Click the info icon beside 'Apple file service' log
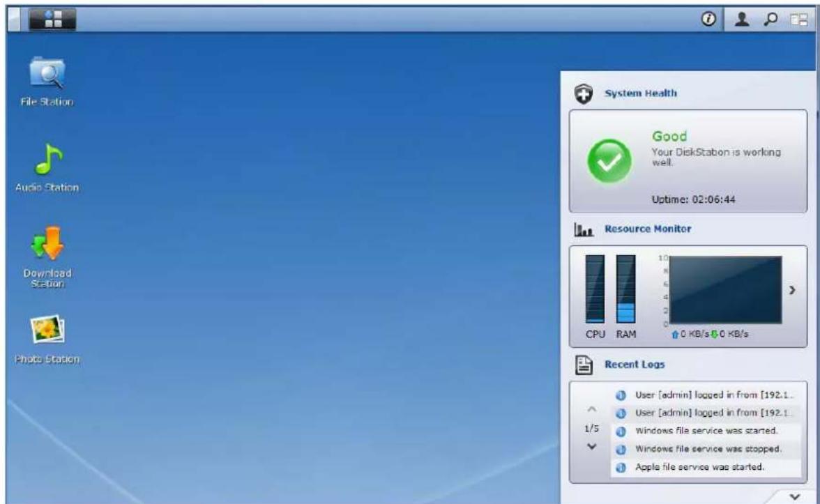Image resolution: width=820 pixels, height=504 pixels. point(621,468)
